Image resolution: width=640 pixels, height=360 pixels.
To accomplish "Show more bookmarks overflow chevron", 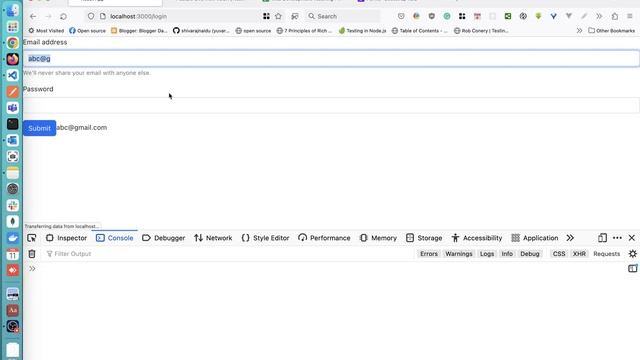I will pos(579,31).
